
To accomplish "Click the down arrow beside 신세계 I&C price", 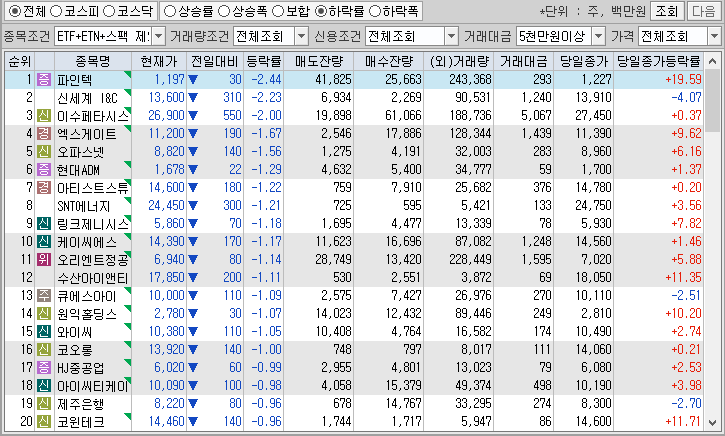I will point(193,98).
